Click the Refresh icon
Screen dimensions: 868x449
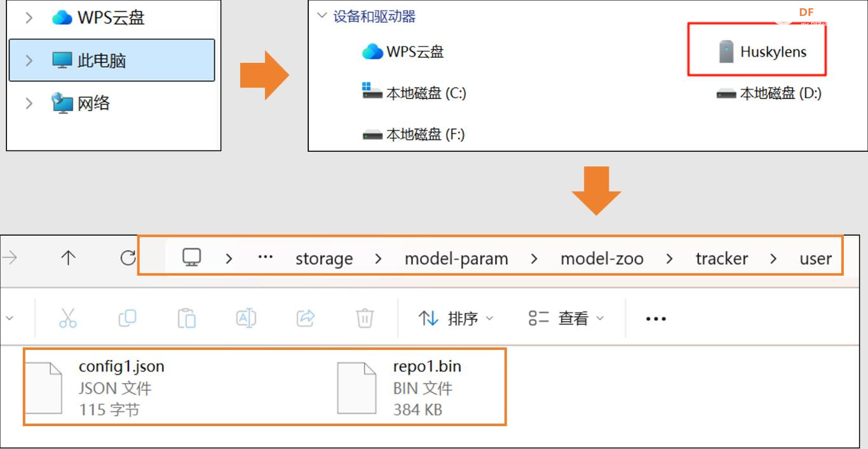[128, 258]
